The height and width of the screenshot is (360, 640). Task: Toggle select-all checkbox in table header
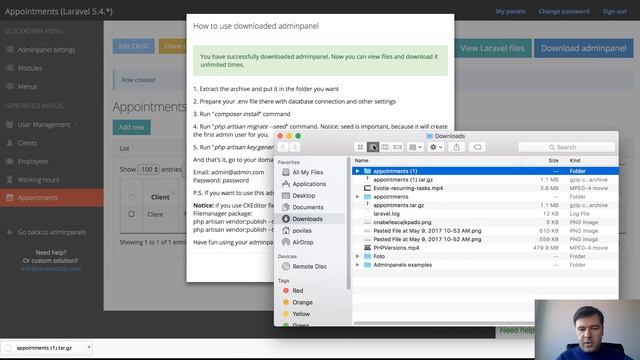click(x=131, y=197)
